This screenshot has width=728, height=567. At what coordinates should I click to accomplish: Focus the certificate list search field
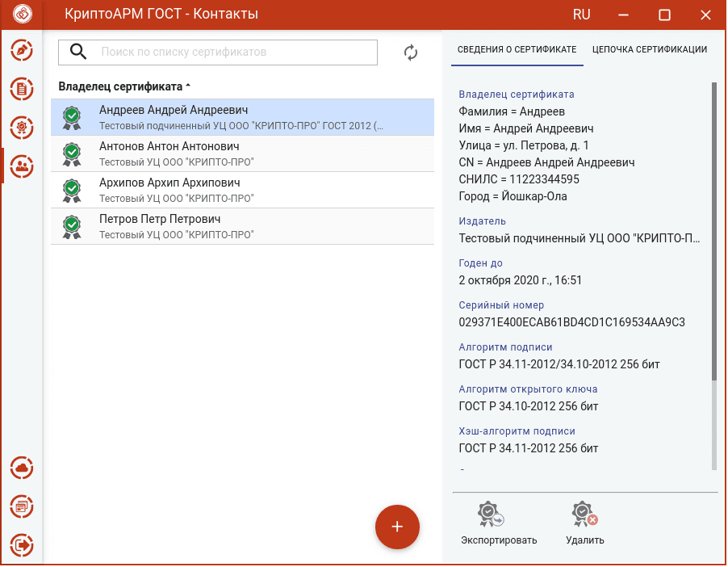coord(218,52)
